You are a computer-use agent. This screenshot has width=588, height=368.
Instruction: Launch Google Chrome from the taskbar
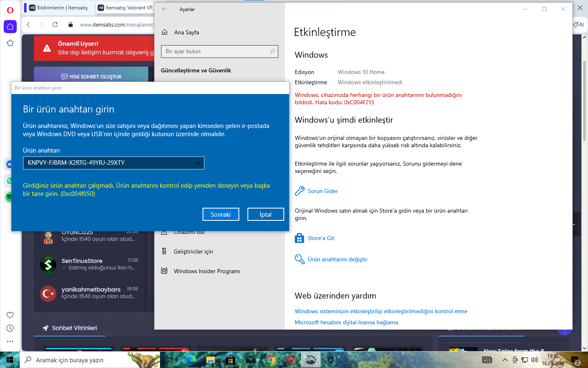point(271,360)
